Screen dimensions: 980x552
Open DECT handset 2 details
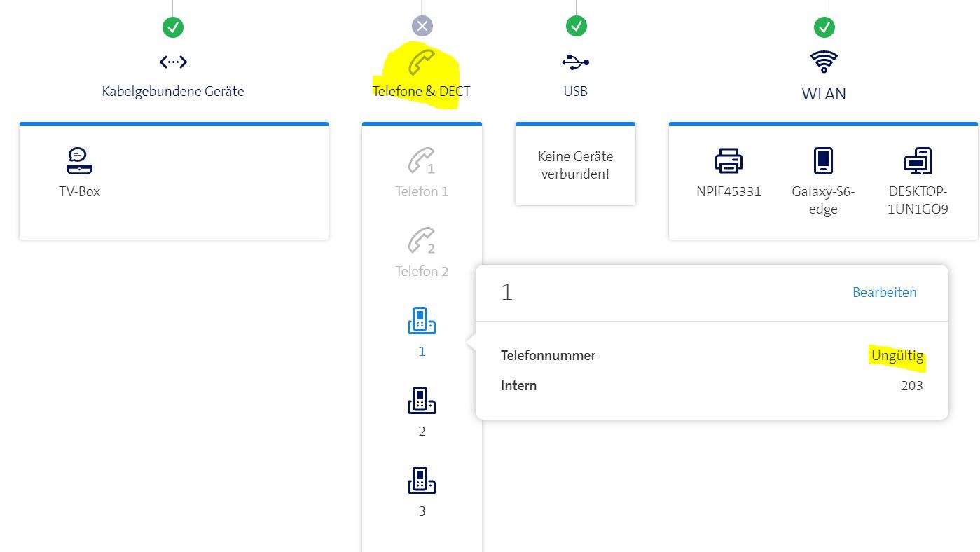pos(421,401)
